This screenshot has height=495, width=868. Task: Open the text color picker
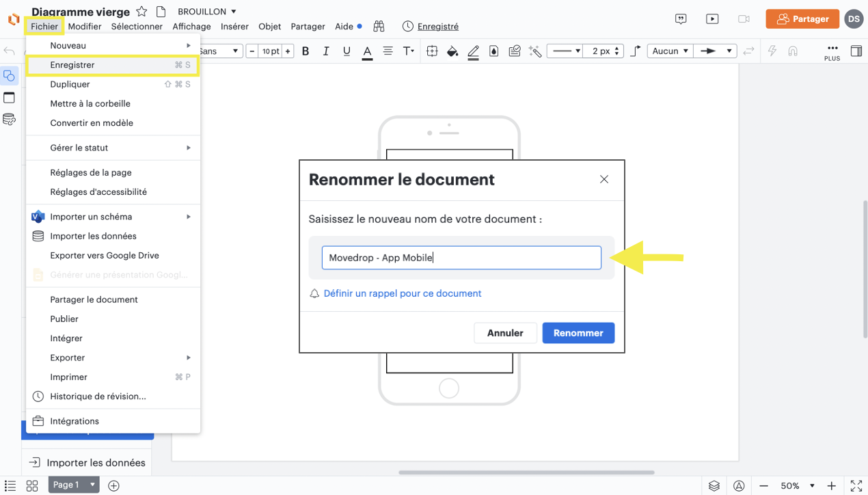click(367, 52)
